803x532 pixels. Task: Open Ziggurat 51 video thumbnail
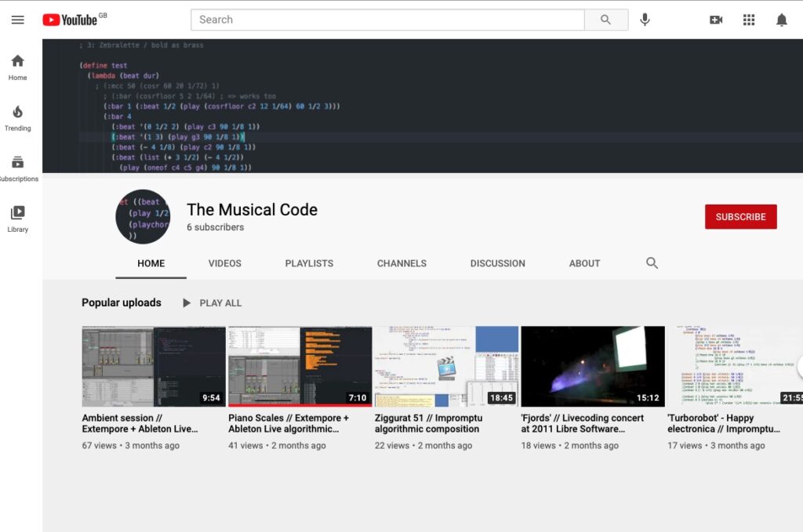point(446,366)
